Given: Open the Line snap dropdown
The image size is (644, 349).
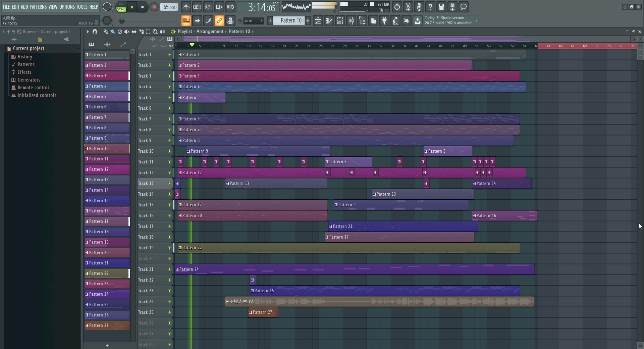Looking at the screenshot, I should (254, 21).
